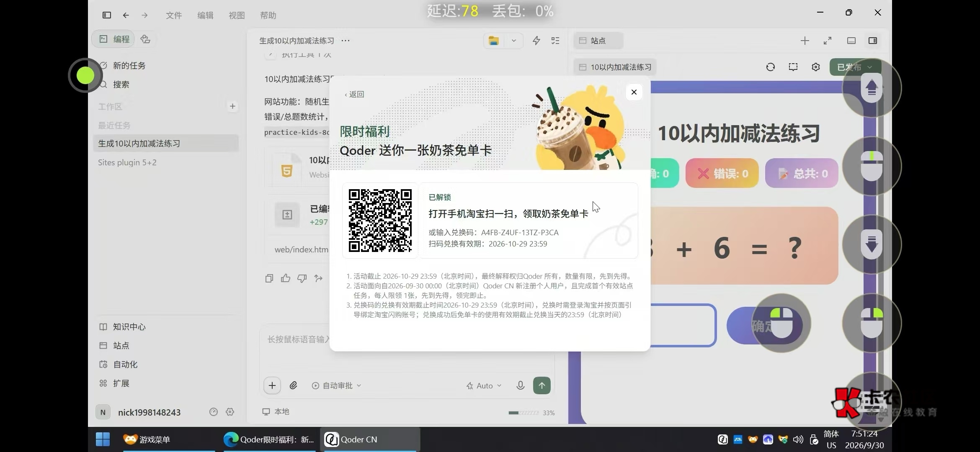Open settings gear near username
980x452 pixels.
pyautogui.click(x=230, y=412)
